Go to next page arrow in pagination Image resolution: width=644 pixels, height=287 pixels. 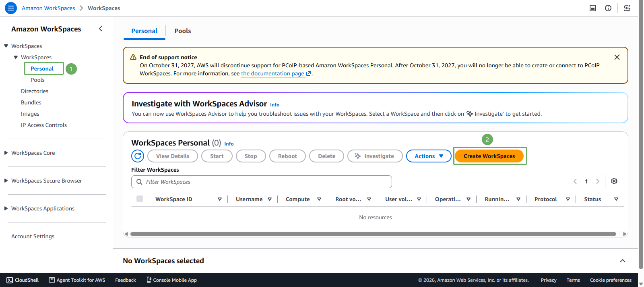[x=598, y=181]
